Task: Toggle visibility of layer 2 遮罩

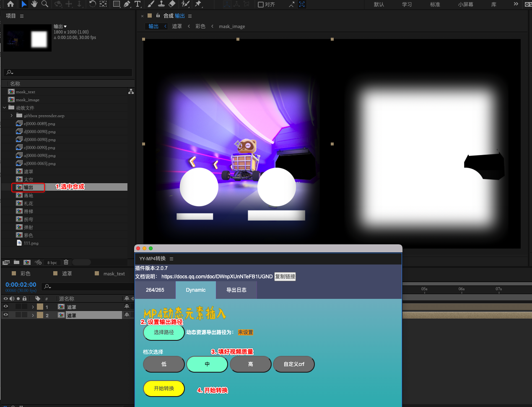Action: pyautogui.click(x=6, y=315)
